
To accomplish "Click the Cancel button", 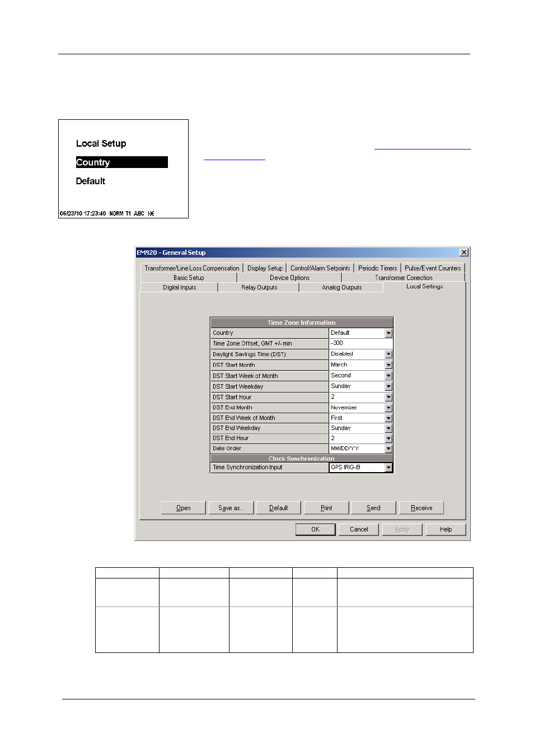I will 359,529.
